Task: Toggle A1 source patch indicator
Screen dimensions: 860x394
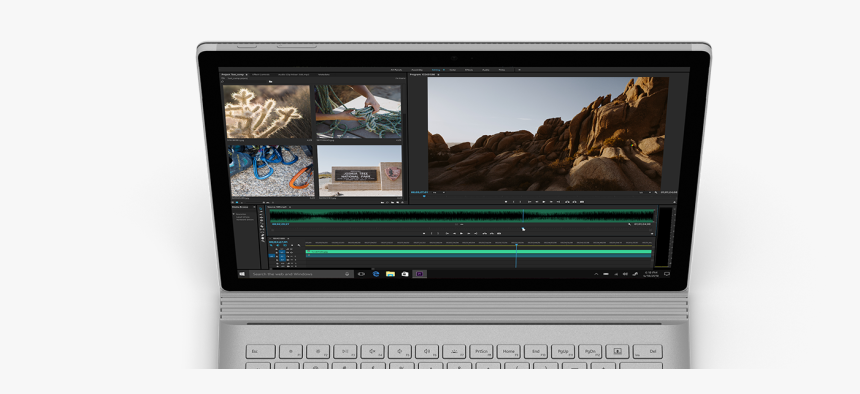Action: pyautogui.click(x=271, y=256)
